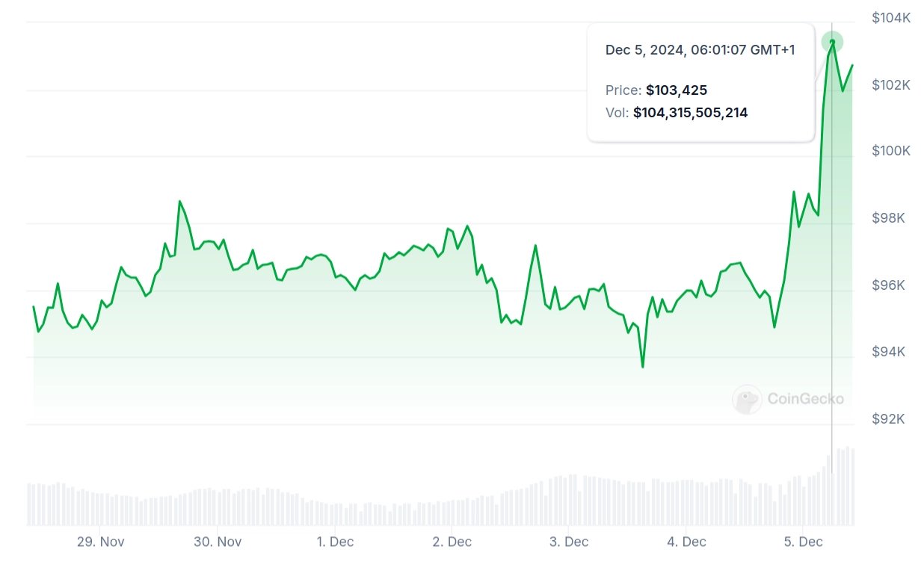Click the highlighted green peak data point

(832, 42)
